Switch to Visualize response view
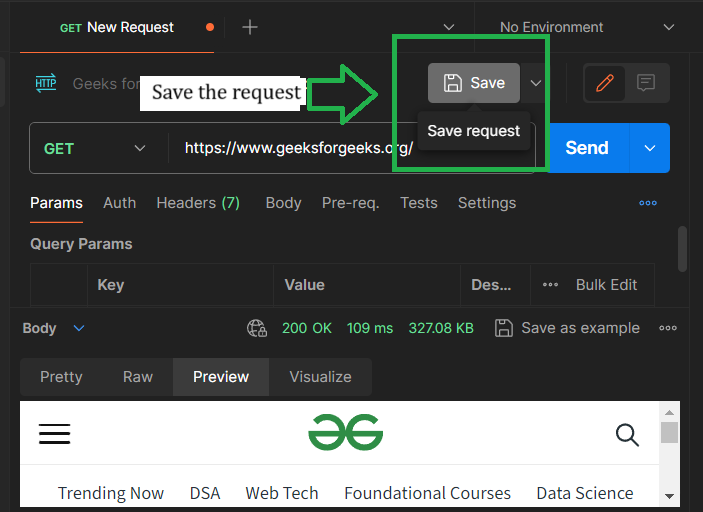This screenshot has height=512, width=703. (x=320, y=377)
